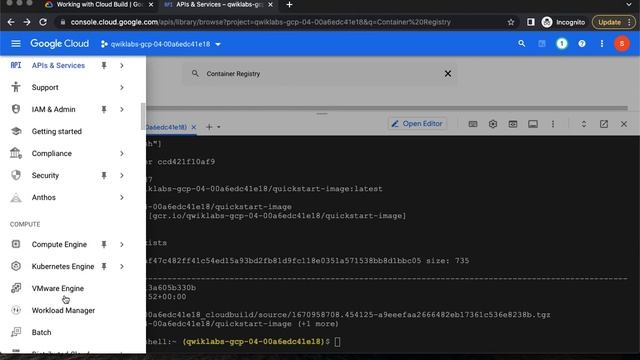This screenshot has height=360, width=640.
Task: Open Cloud Shell more options menu
Action: (x=553, y=124)
